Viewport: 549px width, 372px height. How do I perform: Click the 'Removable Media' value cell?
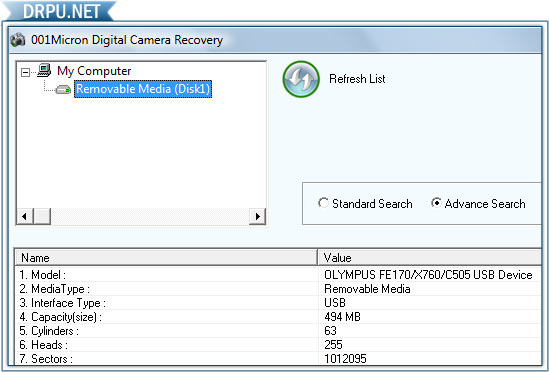(x=367, y=289)
